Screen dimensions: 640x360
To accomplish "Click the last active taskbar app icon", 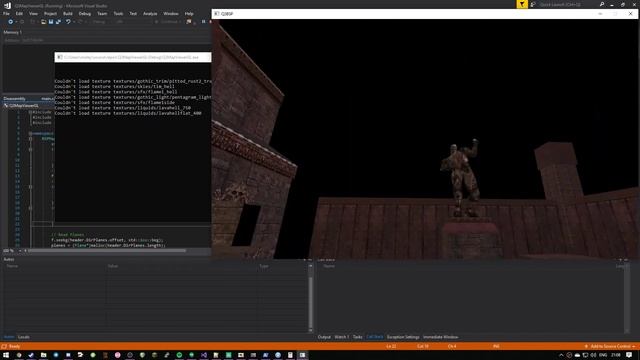I will point(302,355).
